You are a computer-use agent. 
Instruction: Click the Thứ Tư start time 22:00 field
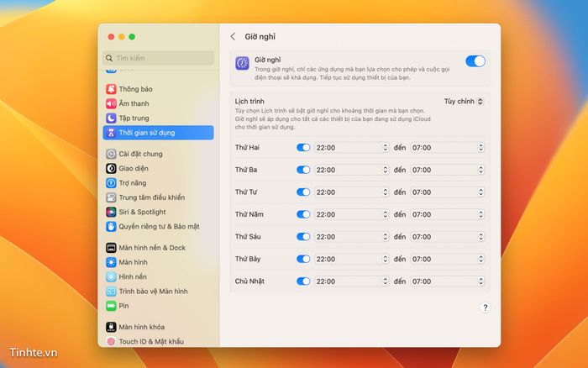[x=351, y=192]
